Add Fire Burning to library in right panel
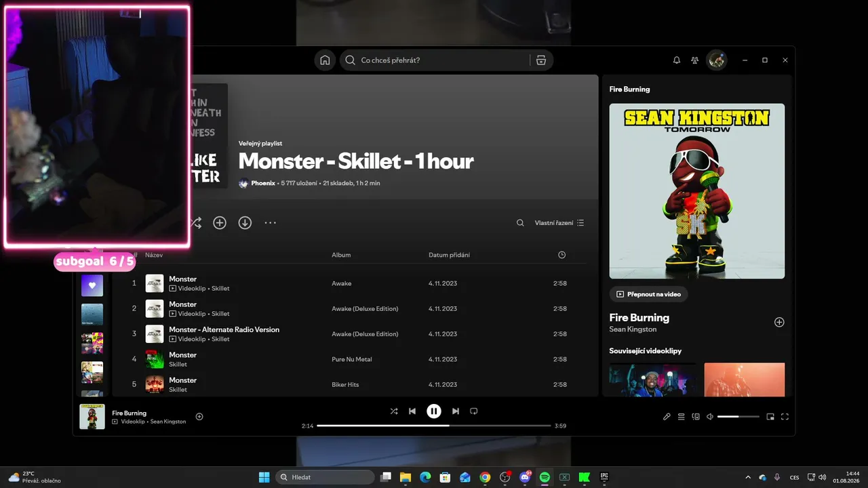 coord(779,323)
